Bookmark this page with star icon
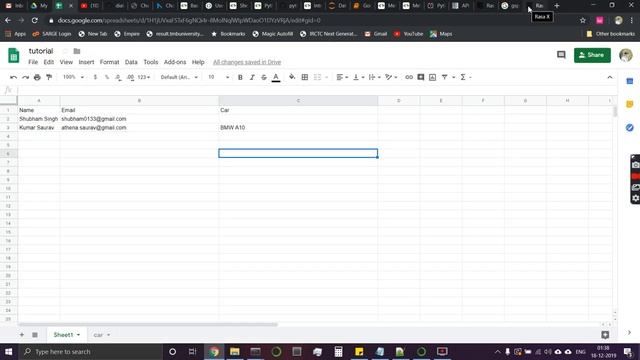 point(583,20)
